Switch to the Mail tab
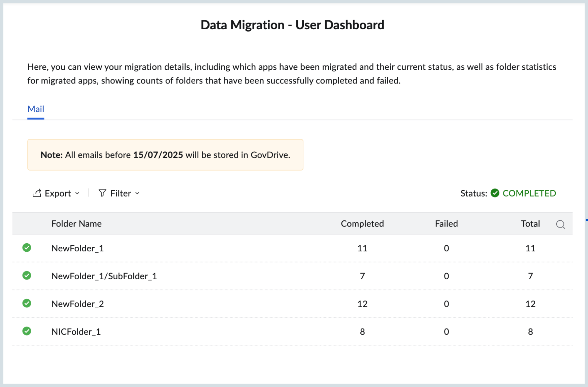 [x=36, y=109]
